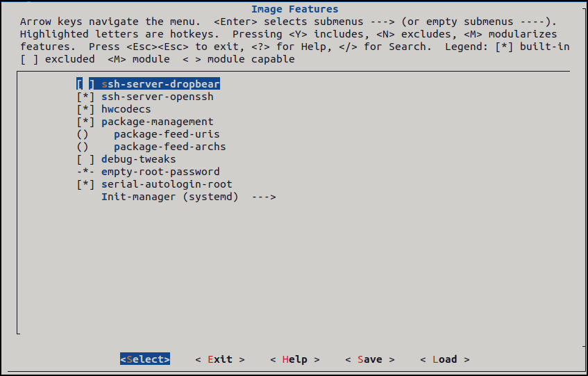Highlight the empty-root-password entry label
The width and height of the screenshot is (588, 376).
point(160,172)
